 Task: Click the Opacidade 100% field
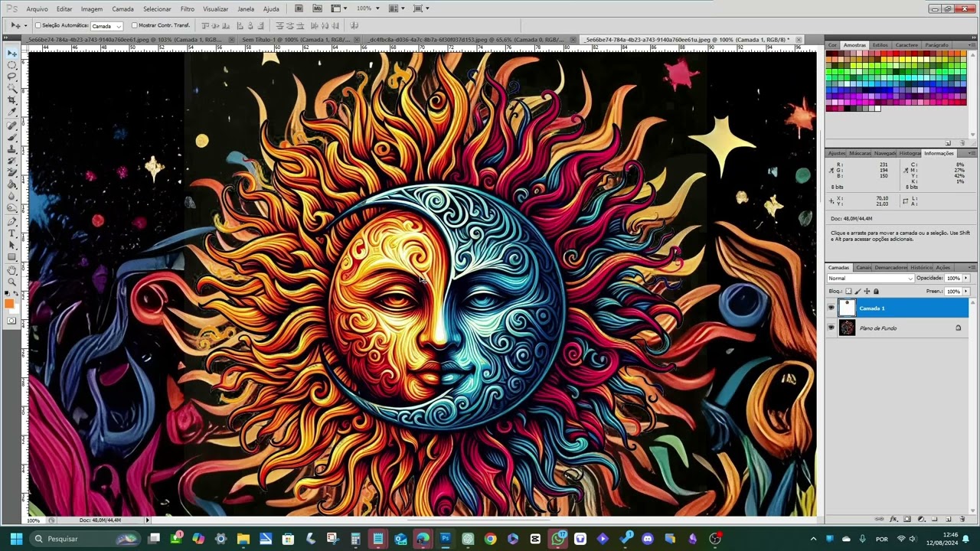tap(953, 279)
